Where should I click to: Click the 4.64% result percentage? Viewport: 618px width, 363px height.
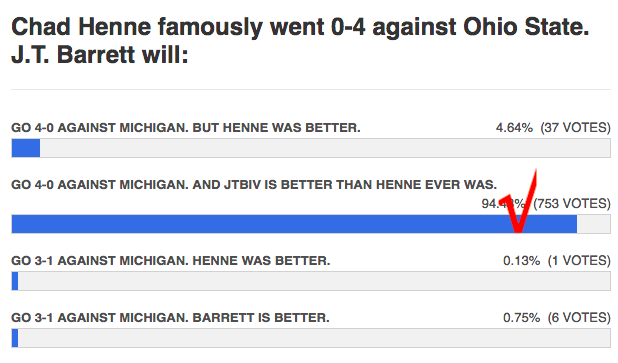(514, 128)
